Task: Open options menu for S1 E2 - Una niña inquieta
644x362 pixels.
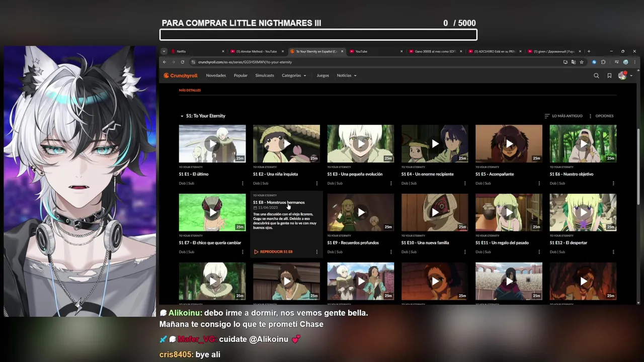Action: coord(316,183)
